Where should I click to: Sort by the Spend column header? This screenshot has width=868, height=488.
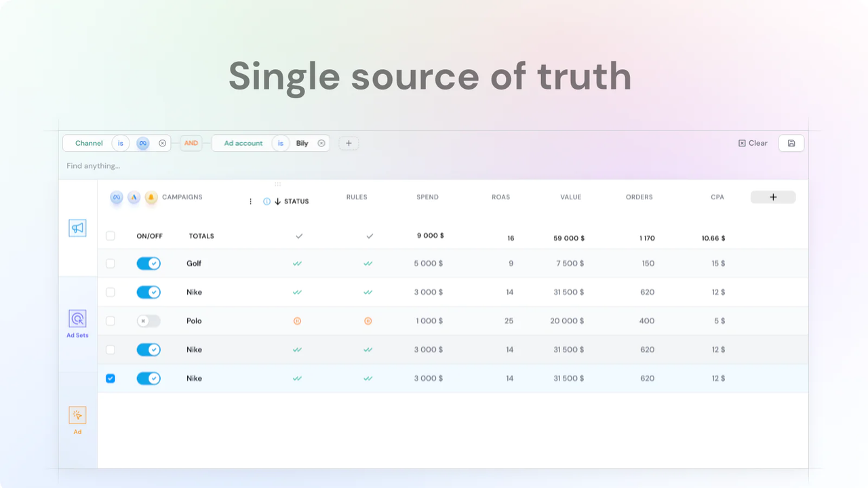tap(428, 197)
